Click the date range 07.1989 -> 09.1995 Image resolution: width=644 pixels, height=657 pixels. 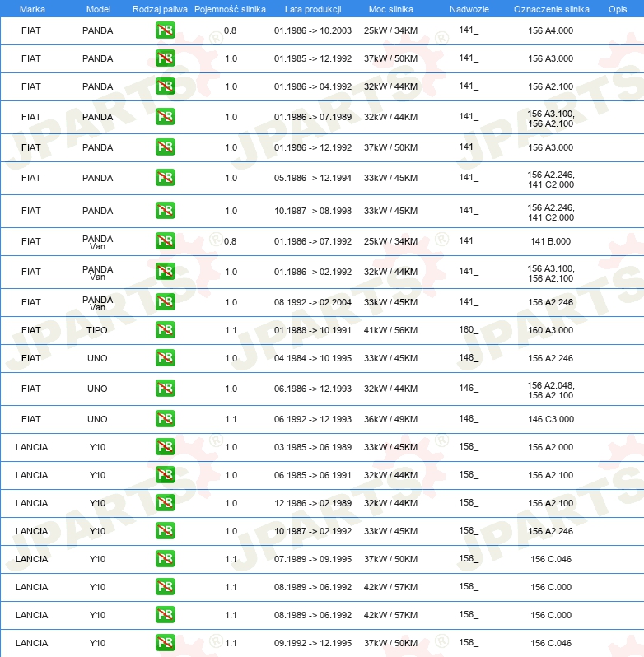pos(313,559)
